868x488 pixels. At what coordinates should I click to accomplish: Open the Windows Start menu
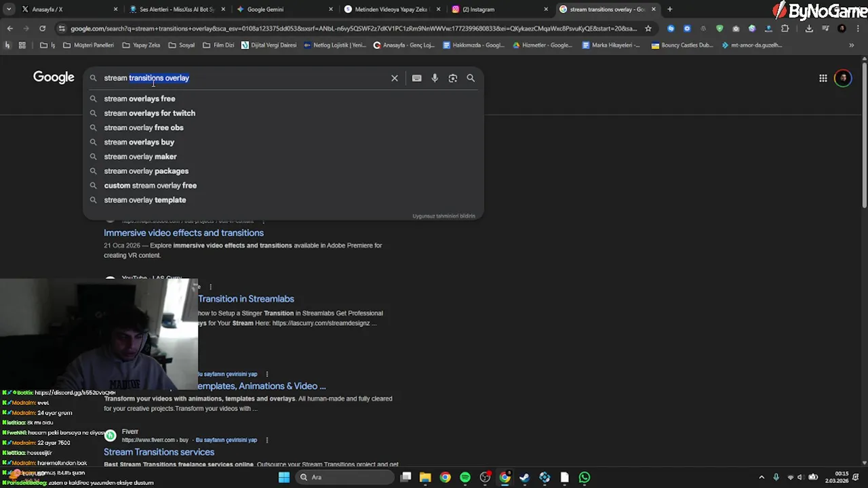point(284,477)
